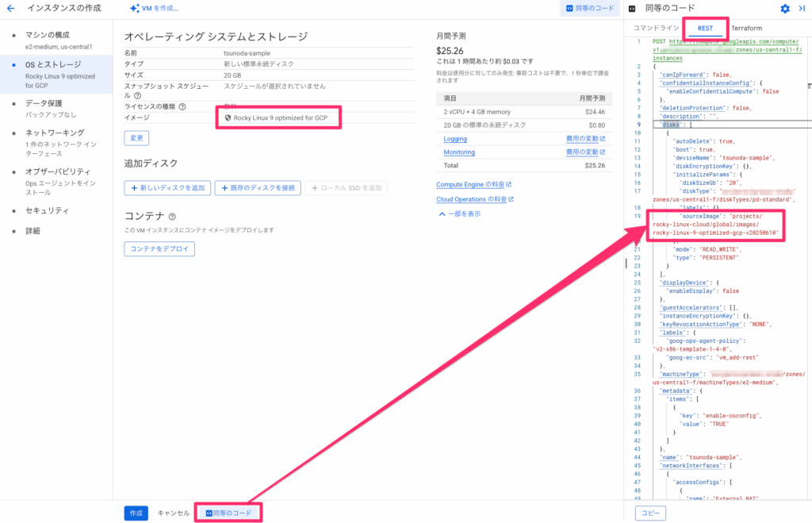Image resolution: width=812 pixels, height=523 pixels.
Task: Open マシンの構成 section in sidebar
Action: 56,40
